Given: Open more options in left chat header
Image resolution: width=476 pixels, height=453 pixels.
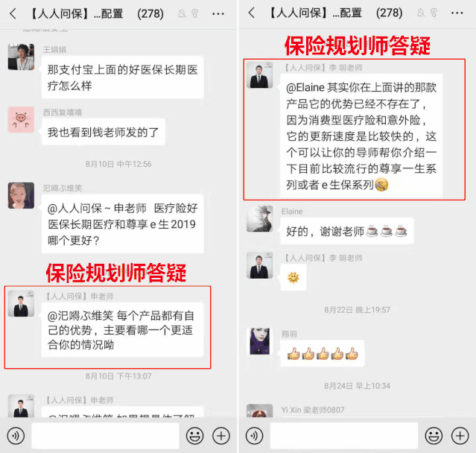Looking at the screenshot, I should pyautogui.click(x=218, y=14).
